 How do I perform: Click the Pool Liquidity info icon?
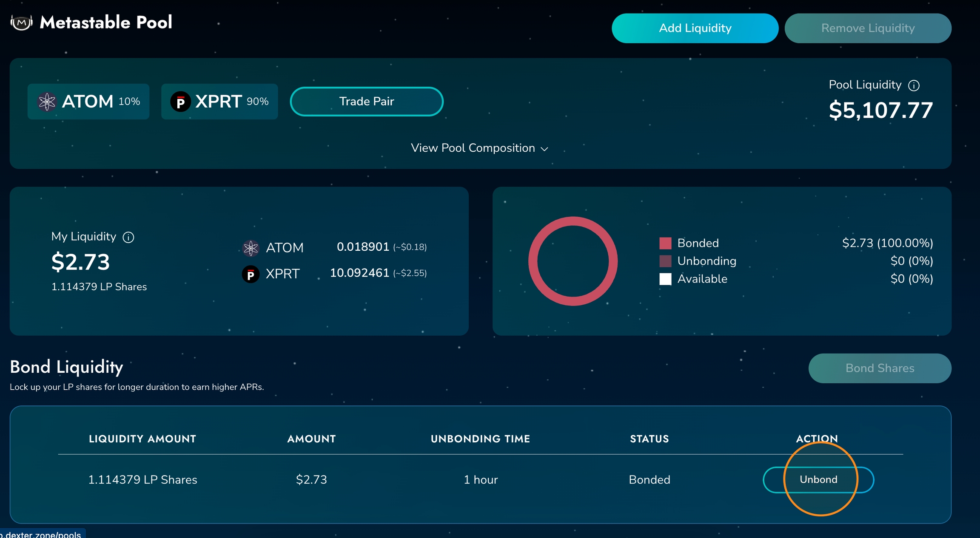(x=914, y=85)
